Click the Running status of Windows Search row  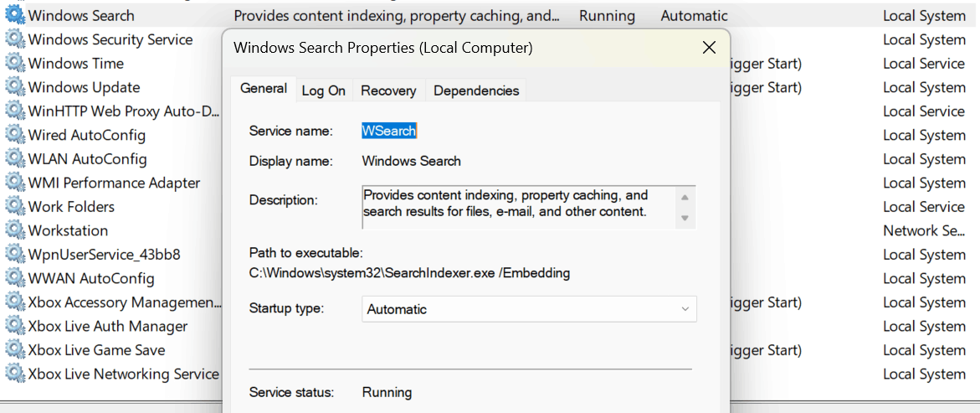[x=607, y=16]
